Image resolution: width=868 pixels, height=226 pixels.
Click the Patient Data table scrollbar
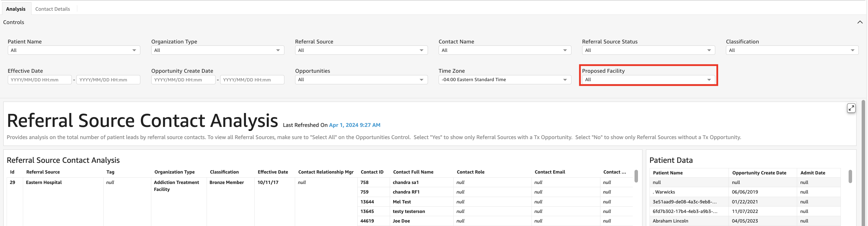(850, 176)
